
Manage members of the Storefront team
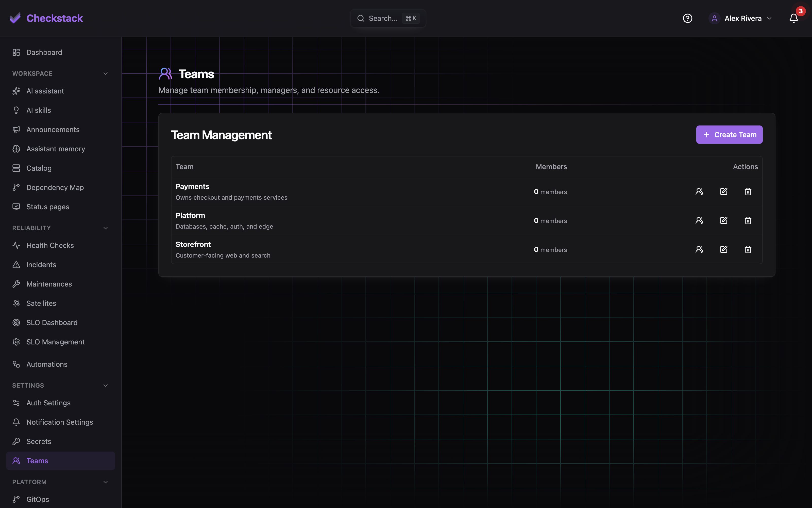699,249
